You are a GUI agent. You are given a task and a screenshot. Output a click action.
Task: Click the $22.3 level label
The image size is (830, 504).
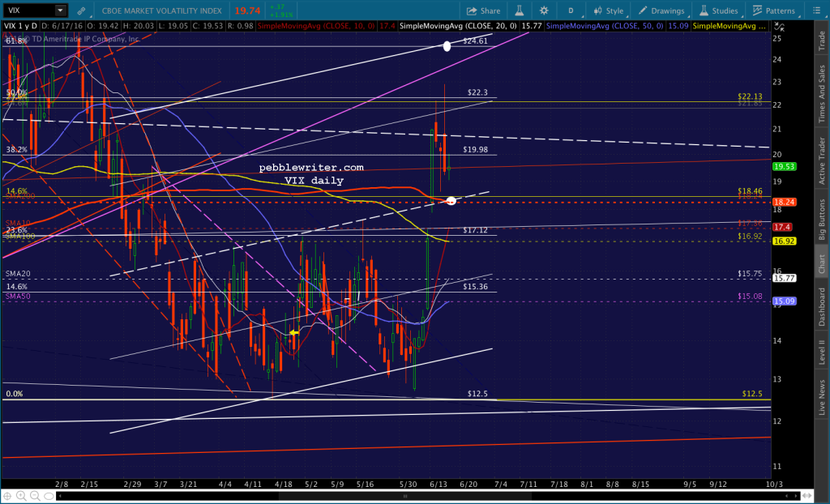(x=477, y=92)
